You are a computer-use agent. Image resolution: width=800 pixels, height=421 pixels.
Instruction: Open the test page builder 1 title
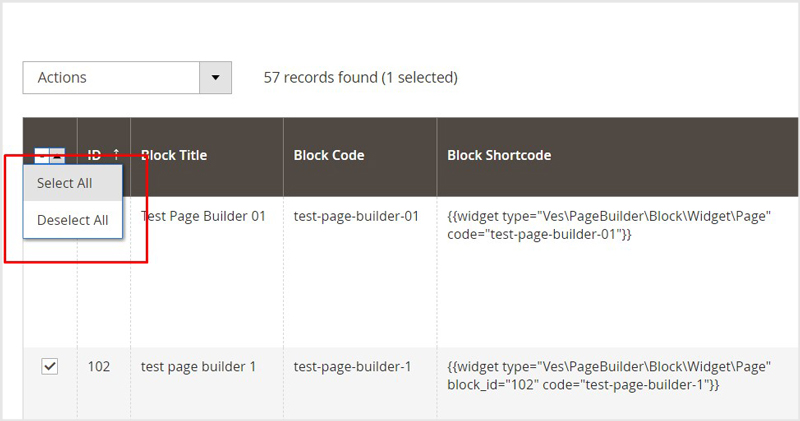[198, 366]
